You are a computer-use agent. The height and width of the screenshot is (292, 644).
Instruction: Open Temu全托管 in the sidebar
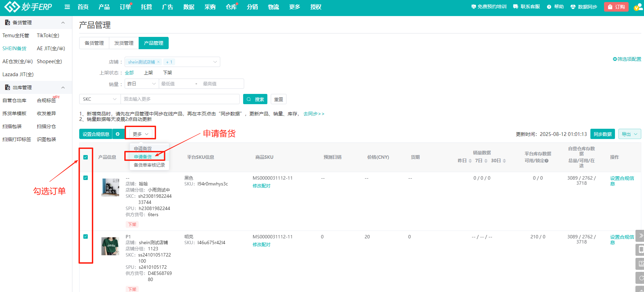pyautogui.click(x=16, y=36)
